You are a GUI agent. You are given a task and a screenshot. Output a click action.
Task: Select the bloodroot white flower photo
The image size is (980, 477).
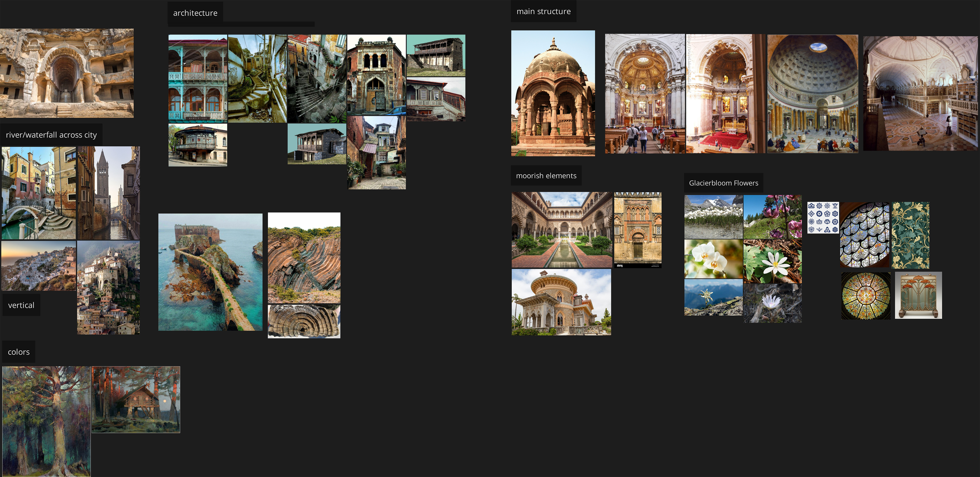772,261
